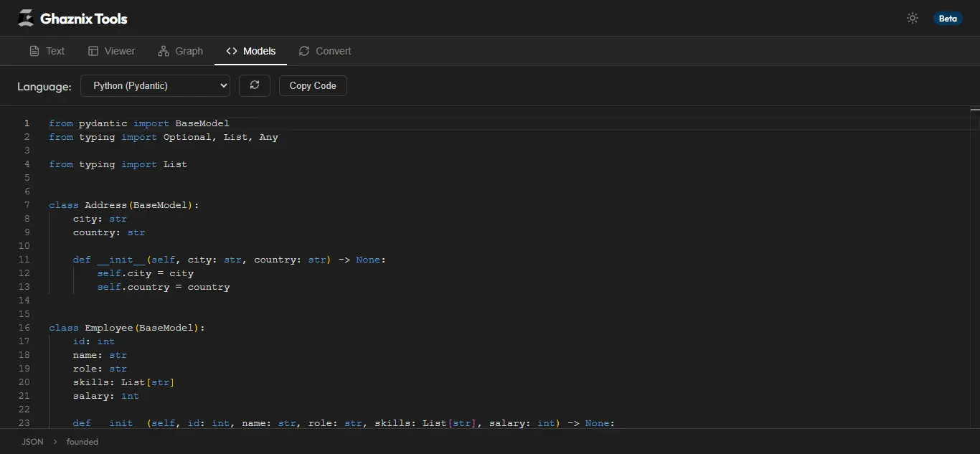The image size is (980, 454).
Task: Click the table icon on the Viewer tab
Action: 92,51
